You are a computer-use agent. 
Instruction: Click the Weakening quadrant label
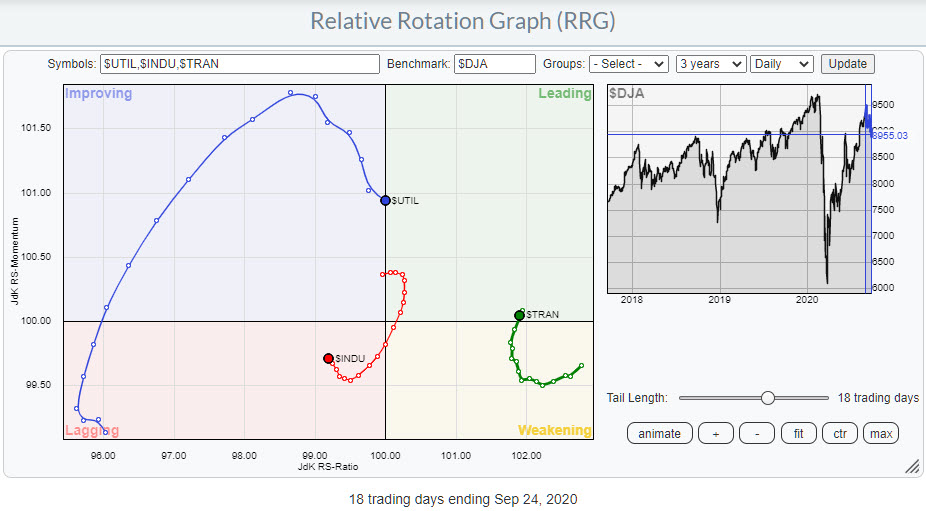point(553,430)
